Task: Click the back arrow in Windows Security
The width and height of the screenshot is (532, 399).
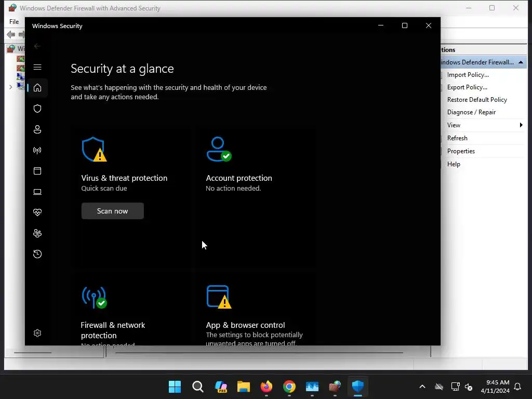Action: [37, 46]
